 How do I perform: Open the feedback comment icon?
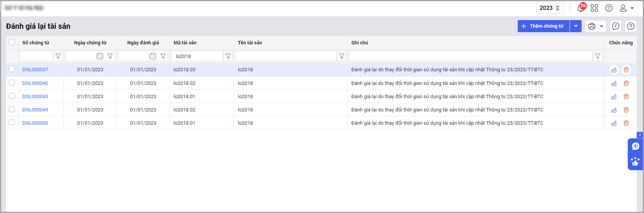point(616,26)
